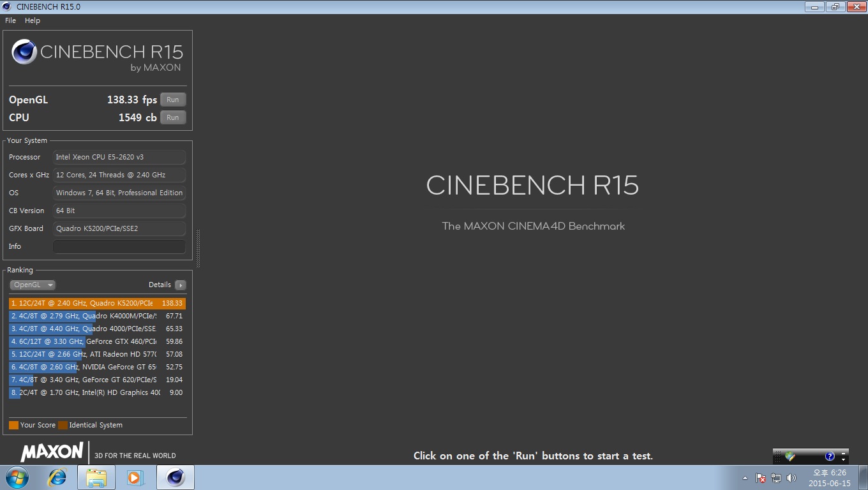Click the orange Your Score legend swatch
This screenshot has height=490, width=868.
tap(13, 425)
